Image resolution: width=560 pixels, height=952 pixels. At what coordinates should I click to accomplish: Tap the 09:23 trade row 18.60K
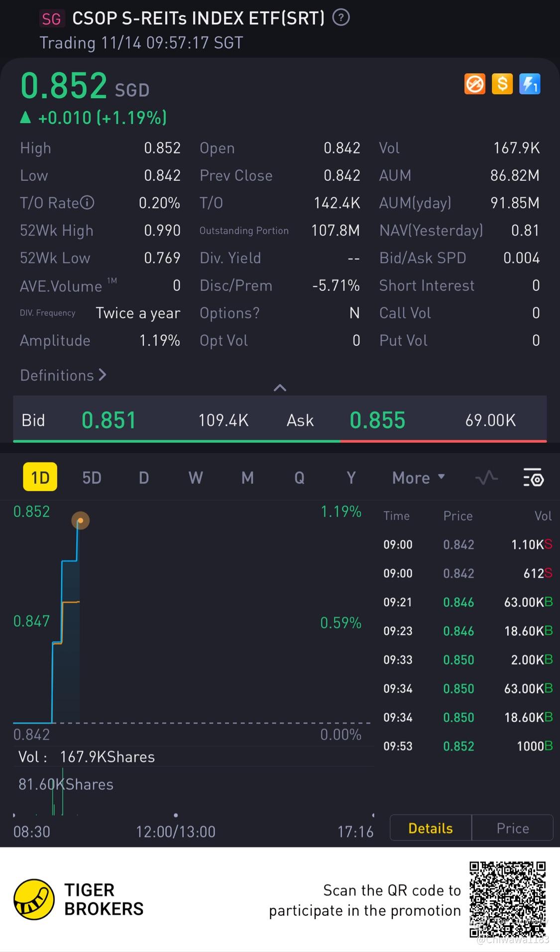(468, 631)
